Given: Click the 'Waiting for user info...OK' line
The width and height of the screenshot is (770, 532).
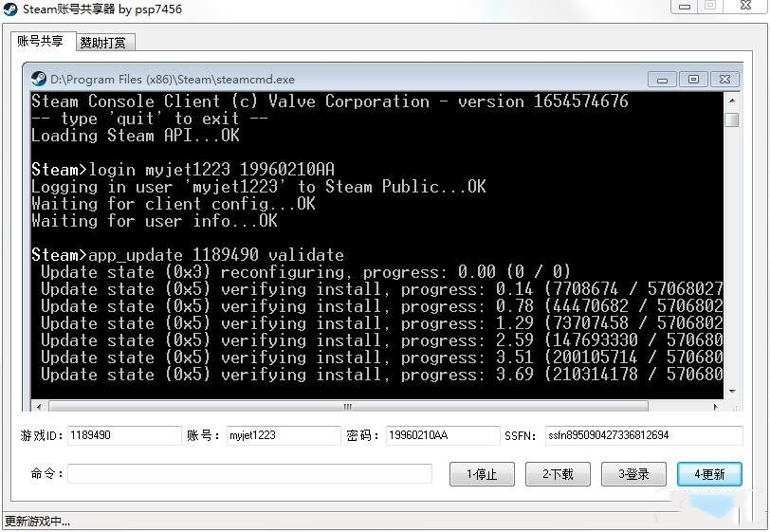Looking at the screenshot, I should click(155, 221).
